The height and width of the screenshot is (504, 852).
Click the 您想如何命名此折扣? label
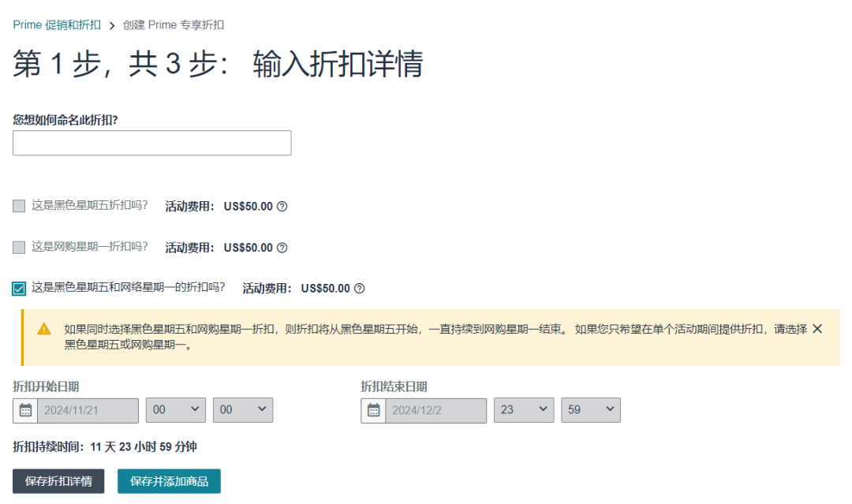[65, 120]
